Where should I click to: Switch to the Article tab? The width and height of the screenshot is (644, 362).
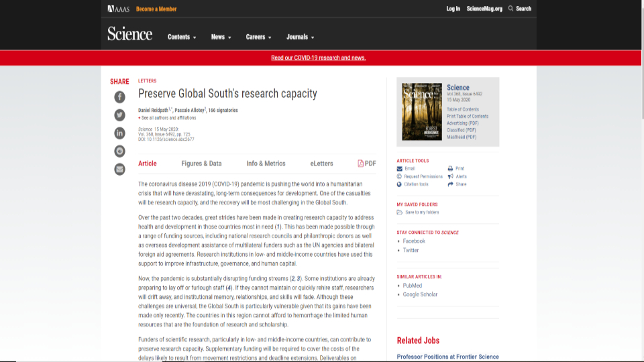[x=148, y=164]
